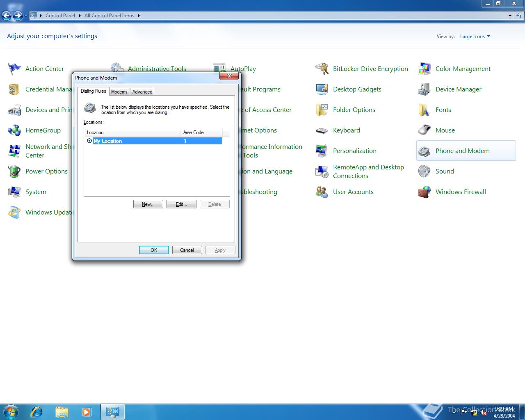Open the View by Large icons dropdown

click(x=475, y=37)
